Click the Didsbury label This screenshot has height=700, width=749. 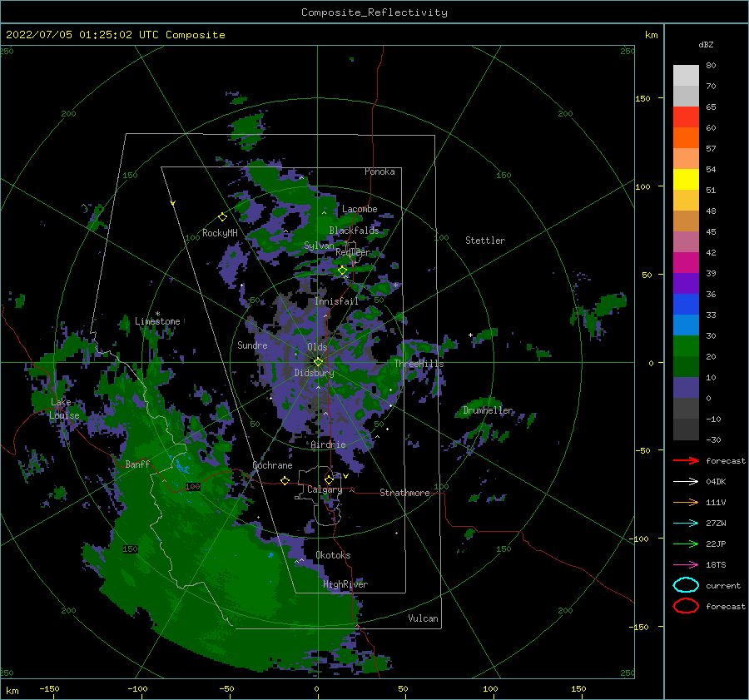tap(314, 373)
